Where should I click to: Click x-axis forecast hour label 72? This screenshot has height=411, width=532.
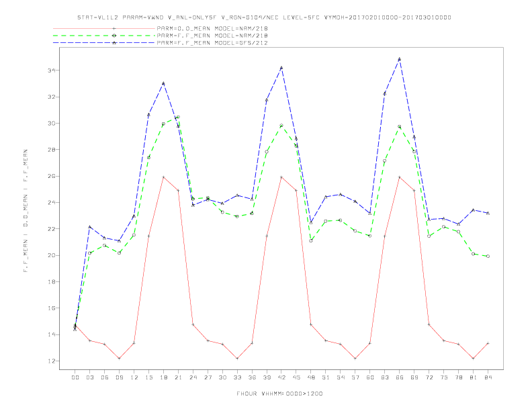(429, 377)
